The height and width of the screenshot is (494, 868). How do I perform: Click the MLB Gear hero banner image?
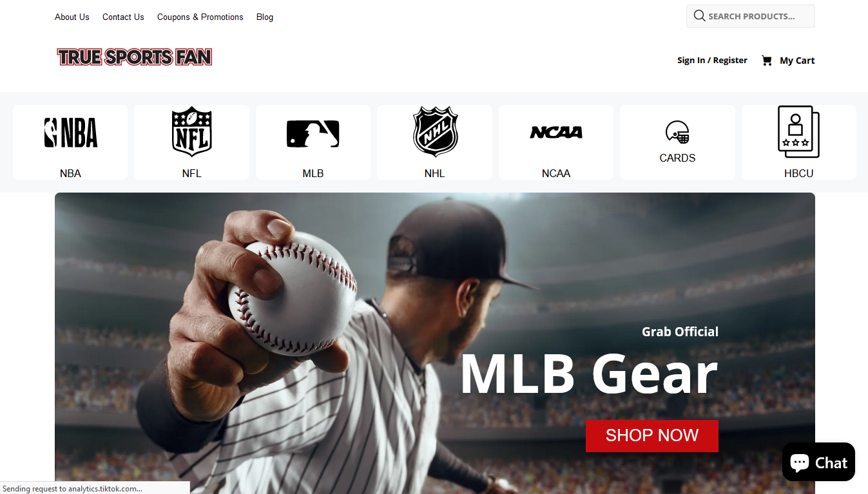435,343
